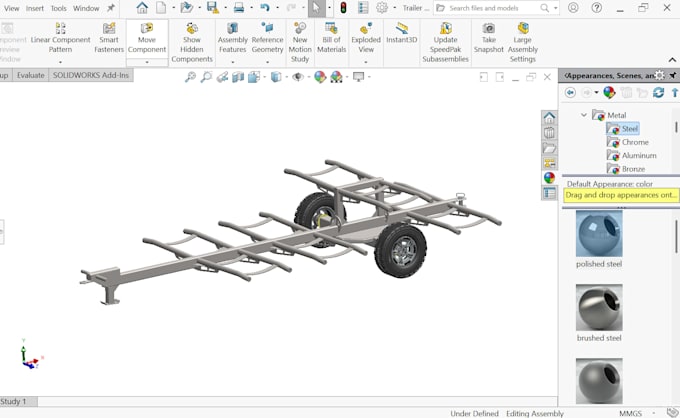Collapse the CommandManager ribbon chevron
Image resolution: width=680 pixels, height=418 pixels.
click(672, 60)
